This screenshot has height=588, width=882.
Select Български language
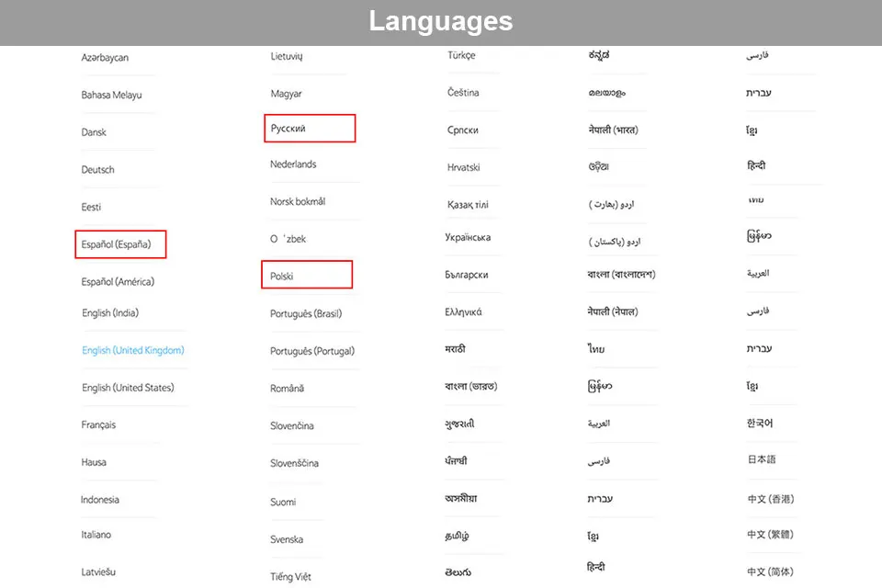click(x=467, y=275)
